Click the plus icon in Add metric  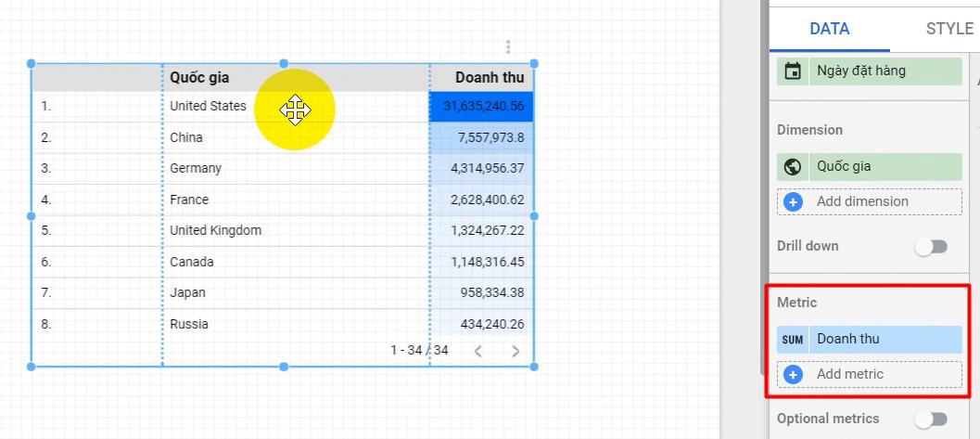pos(793,375)
